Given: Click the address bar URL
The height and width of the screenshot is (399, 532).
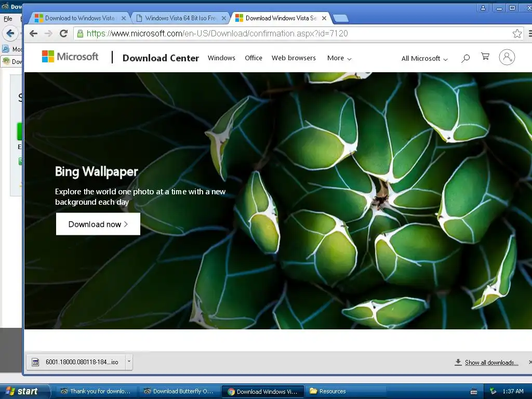Looking at the screenshot, I should point(217,34).
